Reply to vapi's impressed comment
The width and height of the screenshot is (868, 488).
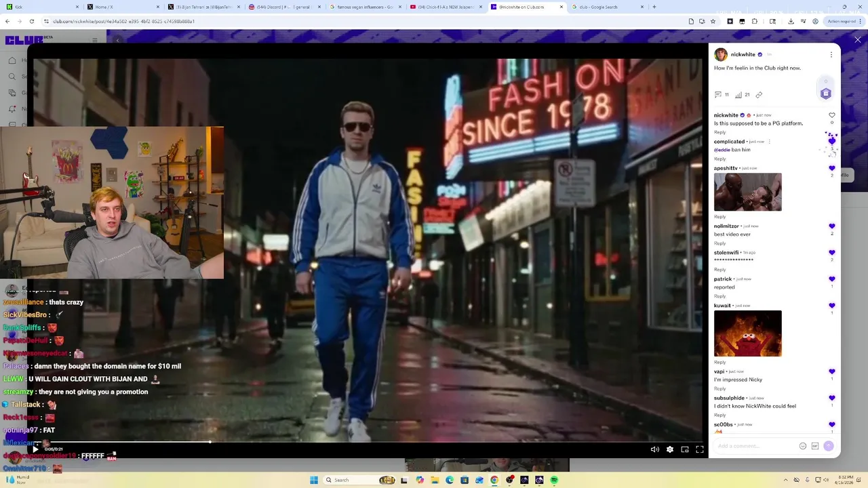(x=719, y=388)
